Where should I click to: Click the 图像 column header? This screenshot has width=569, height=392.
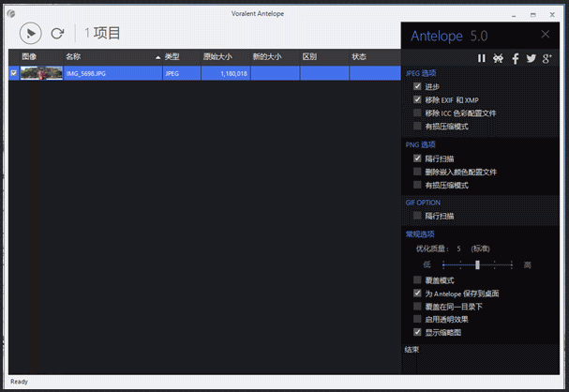click(x=41, y=56)
